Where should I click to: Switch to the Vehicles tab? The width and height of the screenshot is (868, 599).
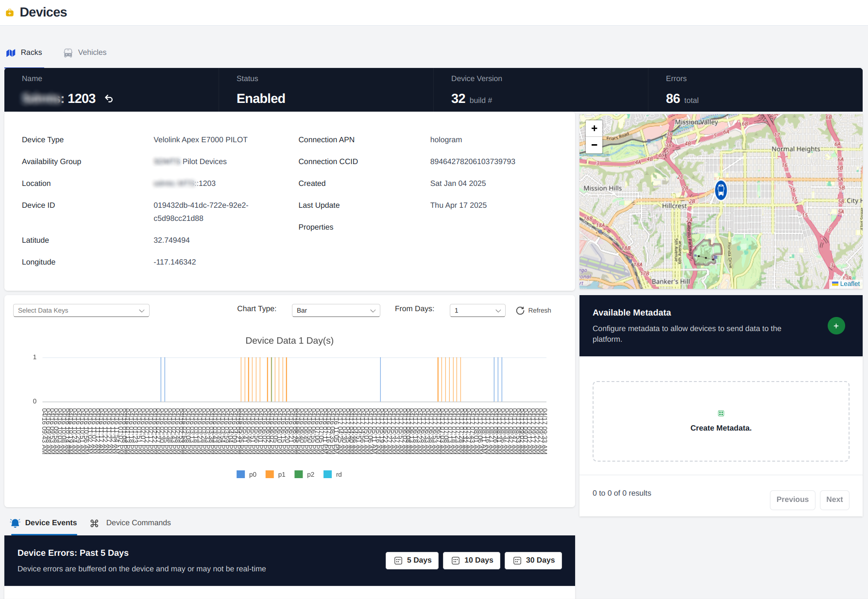(x=85, y=52)
